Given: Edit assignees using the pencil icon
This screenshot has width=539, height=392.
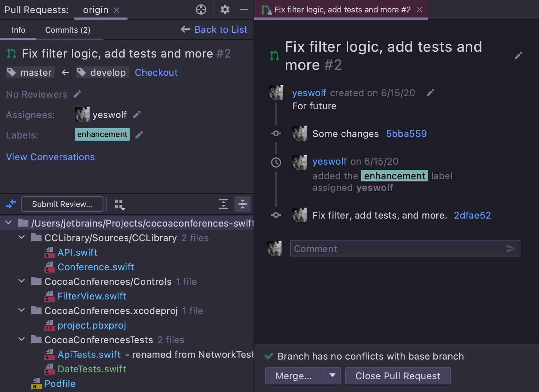Looking at the screenshot, I should point(137,115).
